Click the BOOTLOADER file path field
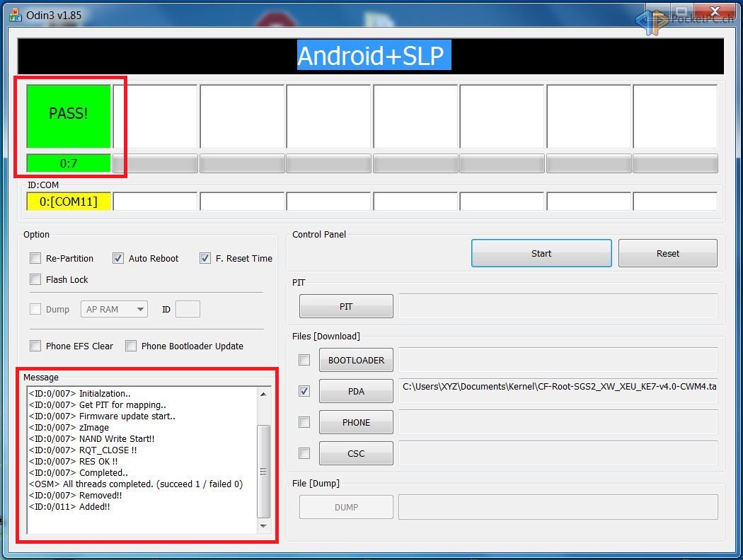The image size is (743, 560). (558, 360)
